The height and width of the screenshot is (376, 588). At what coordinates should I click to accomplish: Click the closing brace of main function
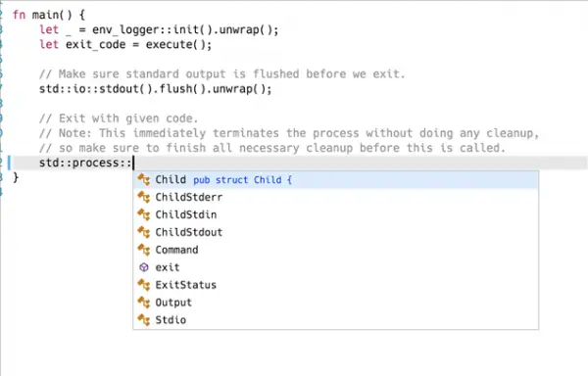point(16,177)
